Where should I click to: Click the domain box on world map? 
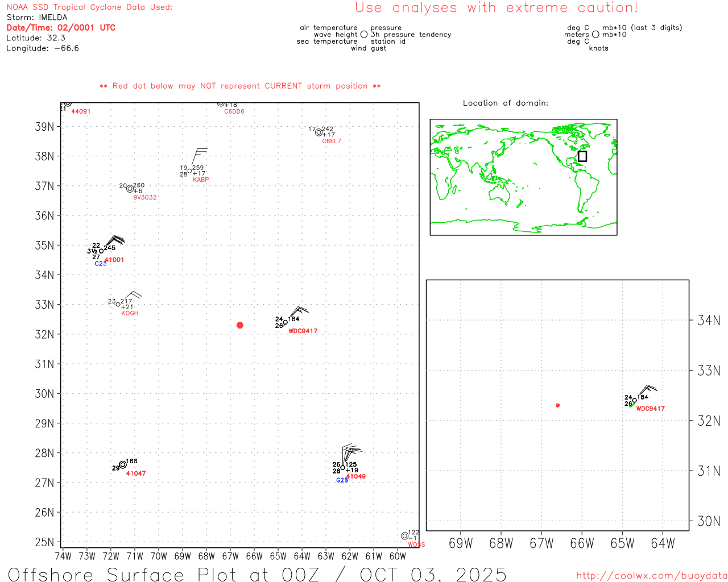(x=582, y=156)
